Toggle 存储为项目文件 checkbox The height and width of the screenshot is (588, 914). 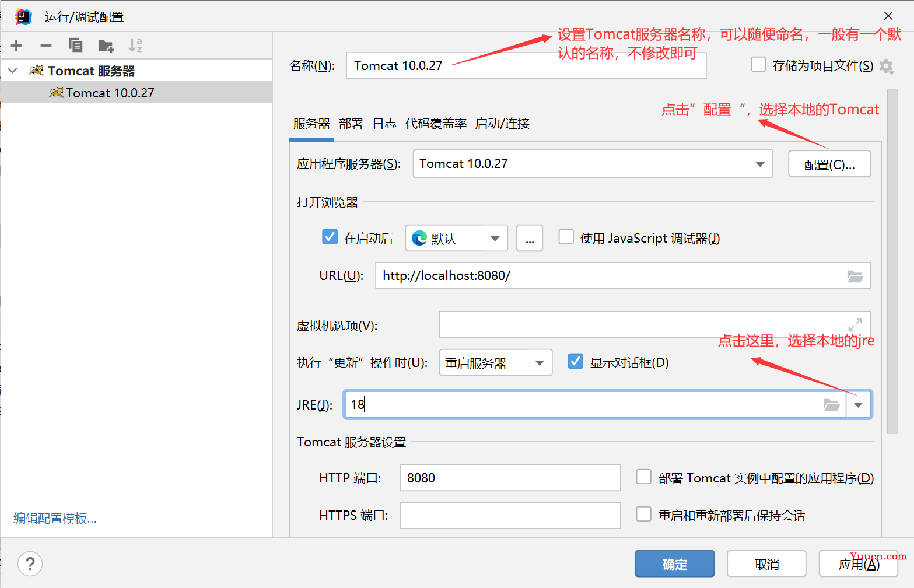coord(759,64)
